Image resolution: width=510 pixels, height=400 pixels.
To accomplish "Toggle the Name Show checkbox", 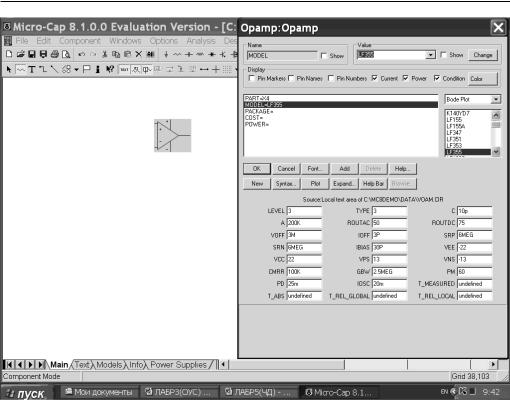I will (324, 56).
